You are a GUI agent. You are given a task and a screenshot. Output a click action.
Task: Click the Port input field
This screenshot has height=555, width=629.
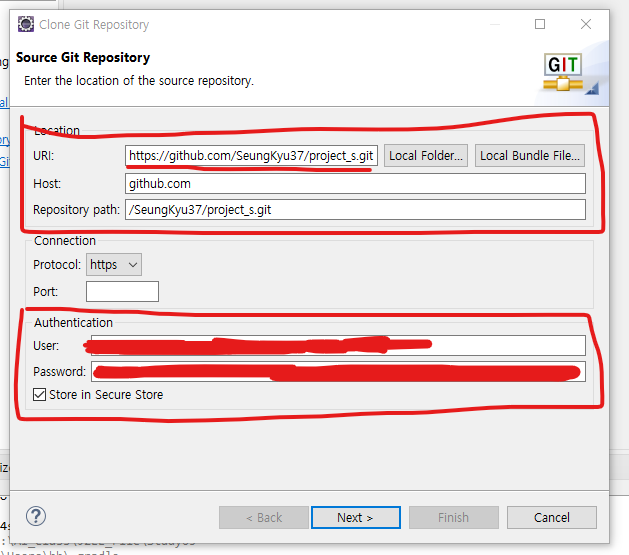[x=122, y=292]
